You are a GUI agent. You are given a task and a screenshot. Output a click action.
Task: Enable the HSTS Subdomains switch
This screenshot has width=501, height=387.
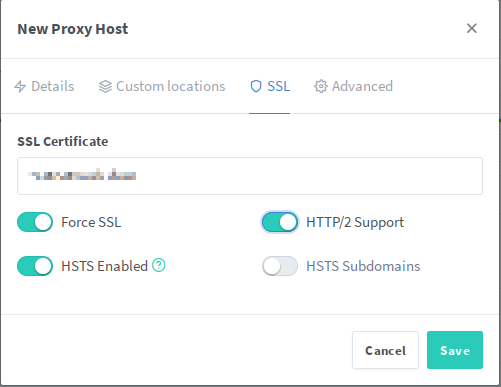280,266
